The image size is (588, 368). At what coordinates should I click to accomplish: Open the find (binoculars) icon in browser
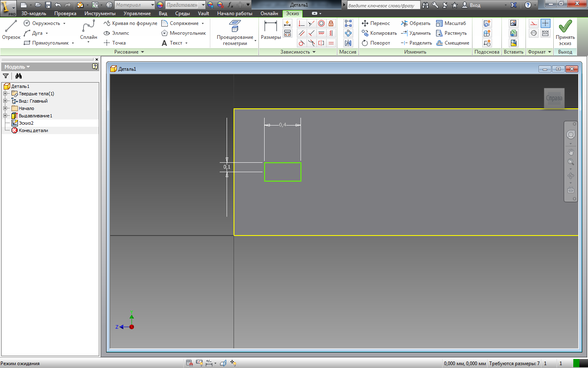tap(18, 76)
